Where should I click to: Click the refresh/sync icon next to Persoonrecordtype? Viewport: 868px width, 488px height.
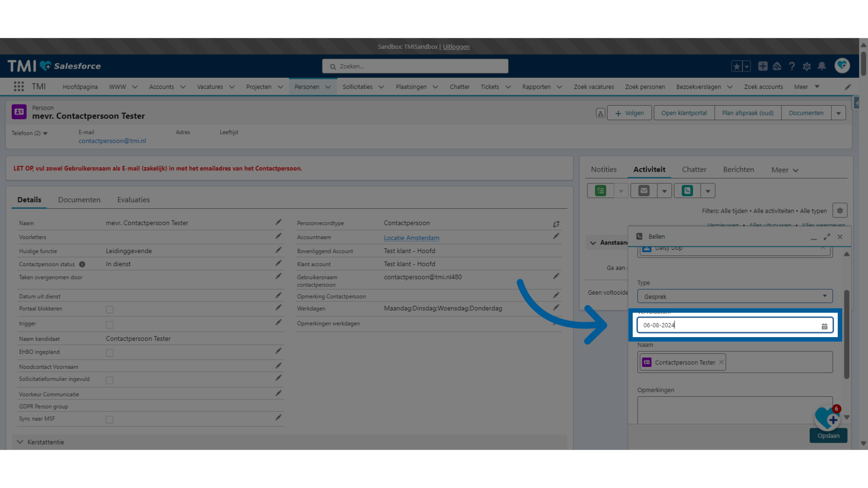556,224
